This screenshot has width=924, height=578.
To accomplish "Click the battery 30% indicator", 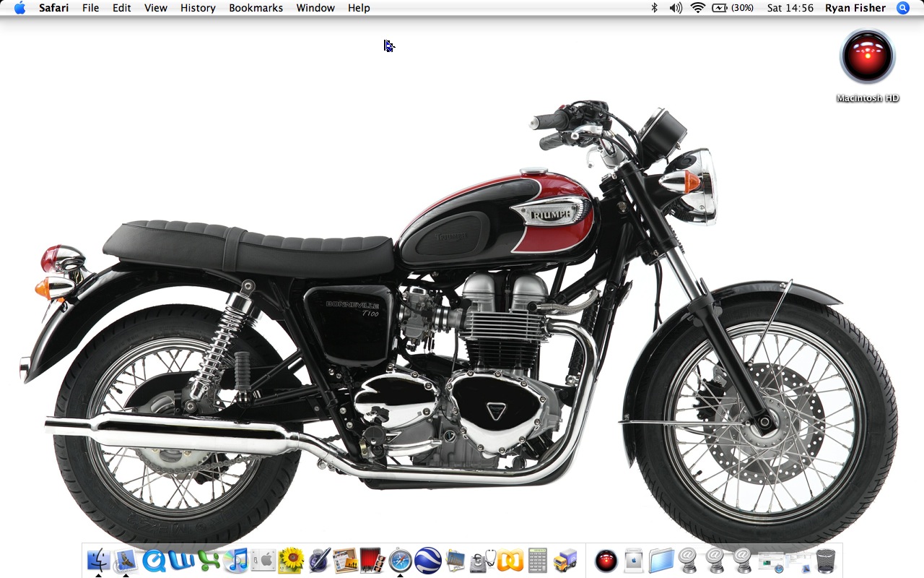I will pos(732,8).
